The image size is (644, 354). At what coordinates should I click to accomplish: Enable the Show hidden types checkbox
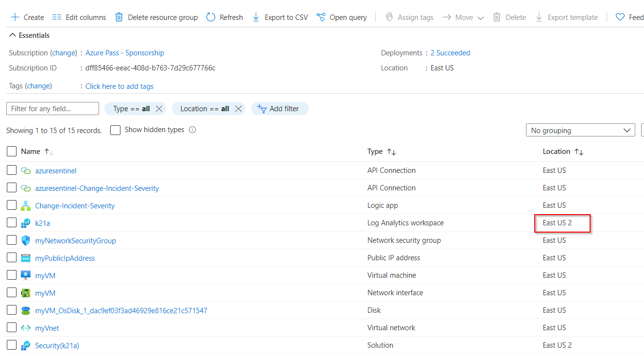point(115,130)
